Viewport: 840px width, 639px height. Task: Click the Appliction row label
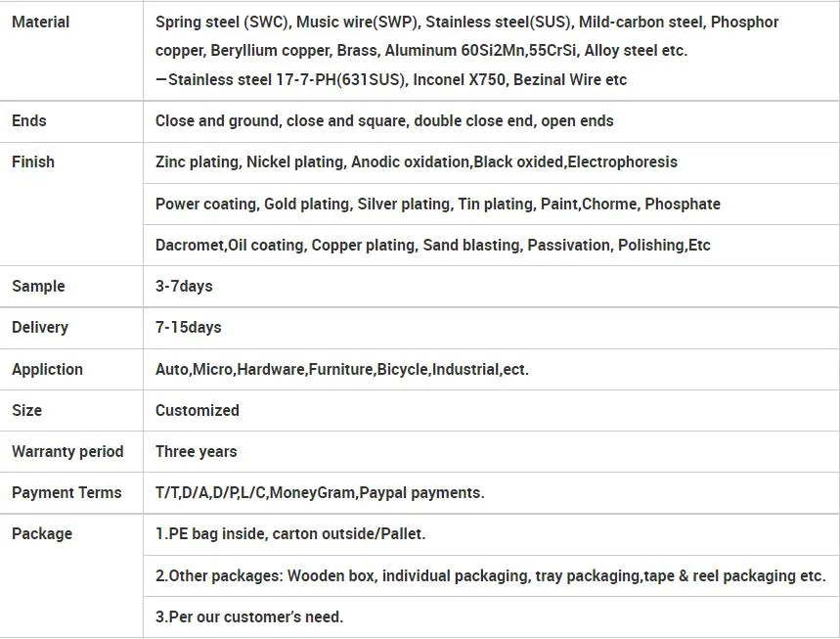click(x=47, y=370)
